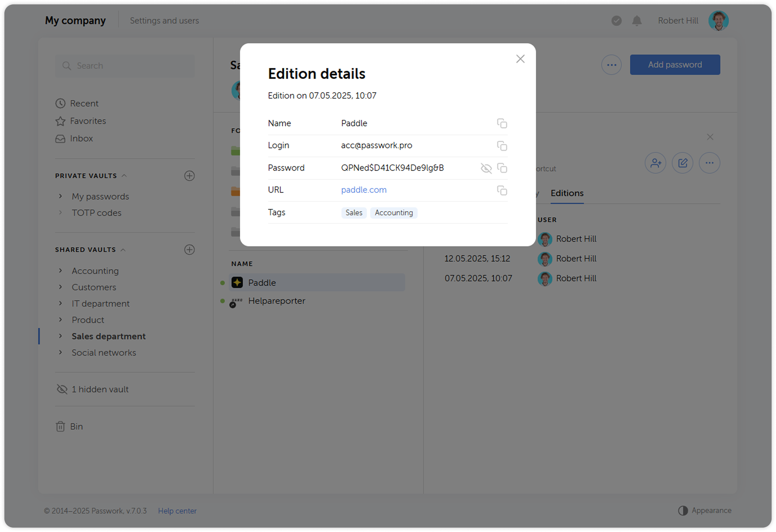This screenshot has height=532, width=776.
Task: Expand the Accounting vault tree
Action: [x=61, y=271]
